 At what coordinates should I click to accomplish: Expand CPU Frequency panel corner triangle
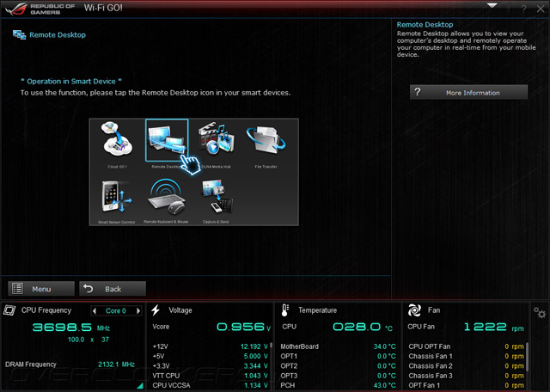click(x=140, y=385)
